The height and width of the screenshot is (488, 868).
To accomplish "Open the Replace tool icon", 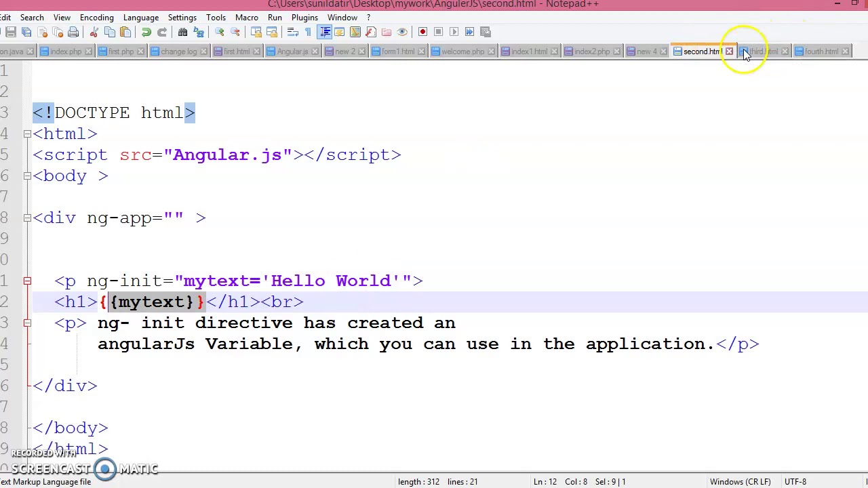I will (x=198, y=32).
